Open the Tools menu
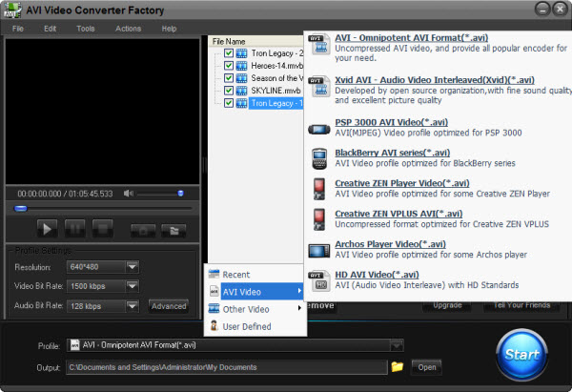Viewport: 572px width, 392px height. [x=86, y=29]
